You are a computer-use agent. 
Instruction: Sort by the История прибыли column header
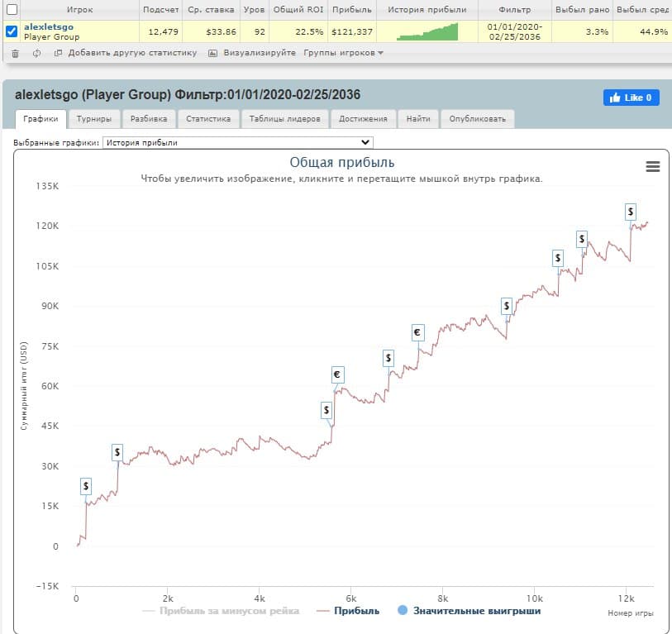click(x=427, y=9)
